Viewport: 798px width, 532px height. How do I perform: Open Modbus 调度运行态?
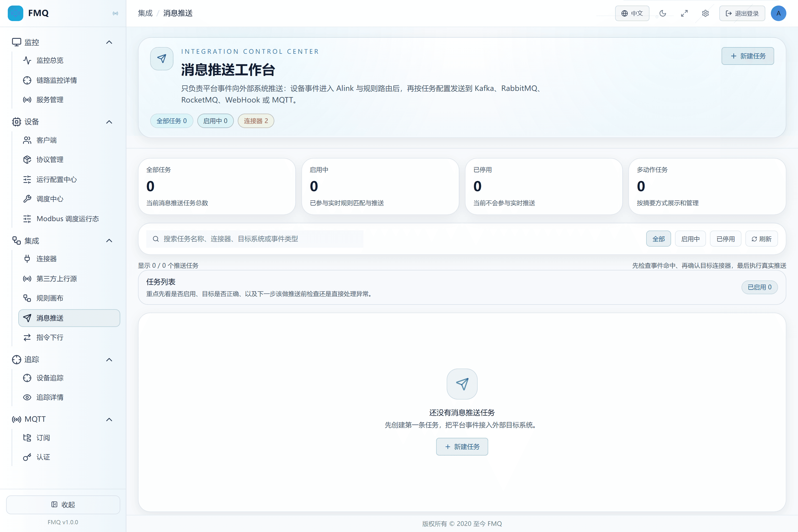click(69, 219)
